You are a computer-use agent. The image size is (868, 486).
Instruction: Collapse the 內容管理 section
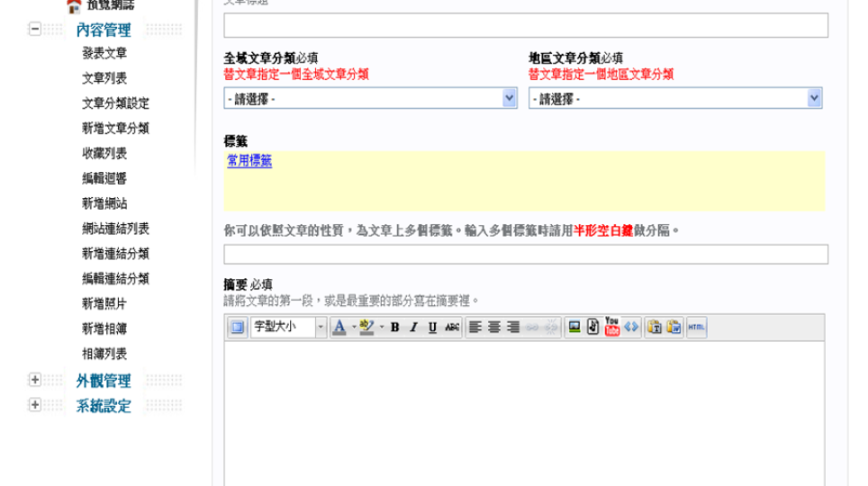click(x=35, y=30)
